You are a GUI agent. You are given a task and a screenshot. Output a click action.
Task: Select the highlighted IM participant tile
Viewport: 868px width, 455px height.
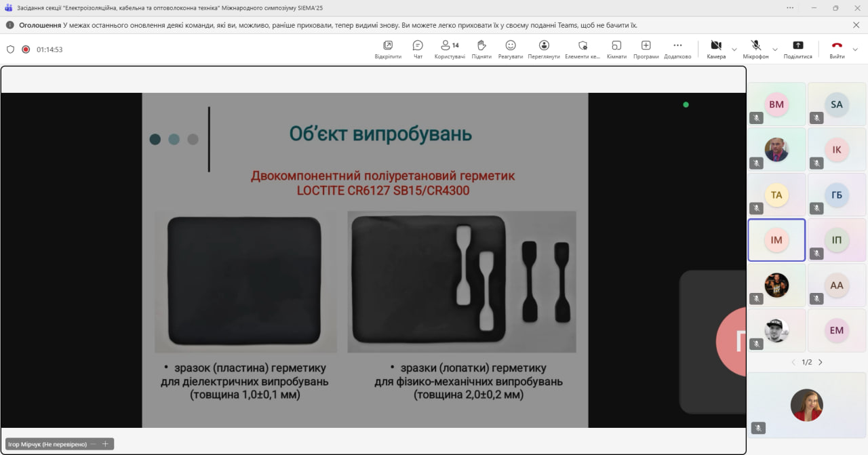(776, 240)
